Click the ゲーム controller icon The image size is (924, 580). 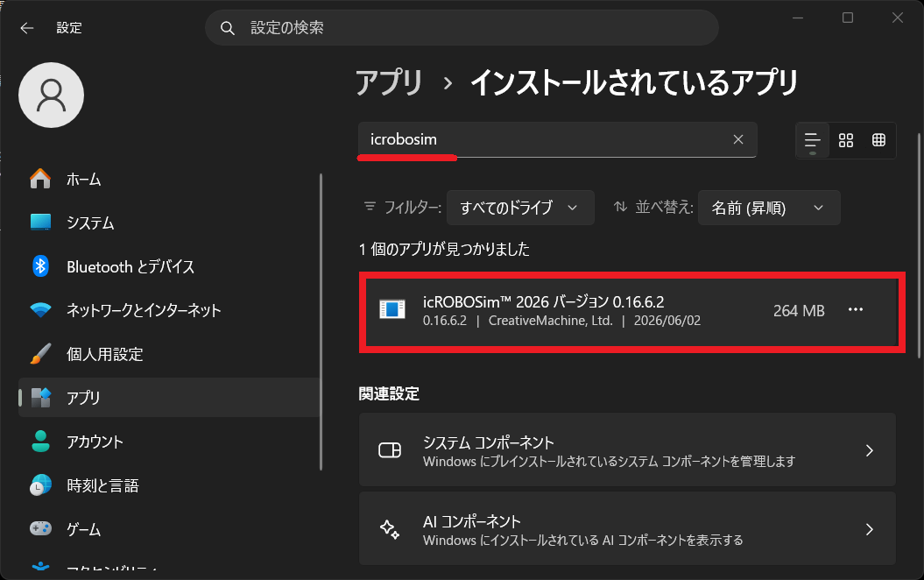[x=40, y=528]
